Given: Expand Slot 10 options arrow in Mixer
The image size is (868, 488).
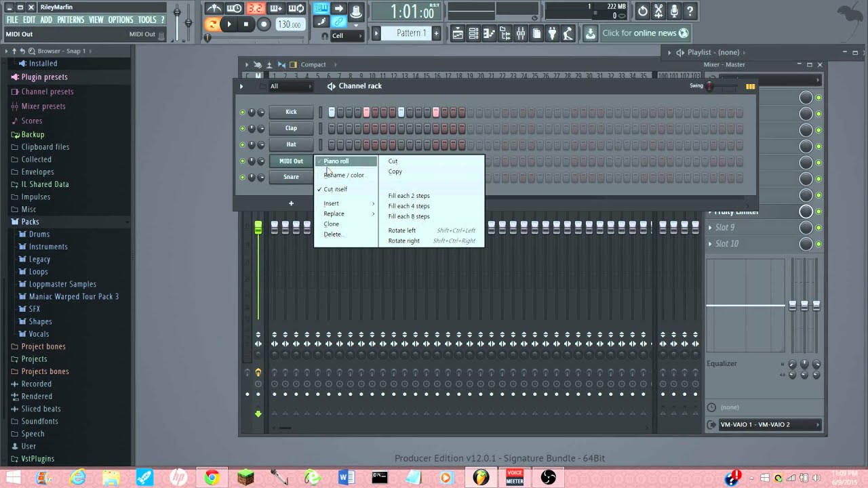Looking at the screenshot, I should (711, 244).
